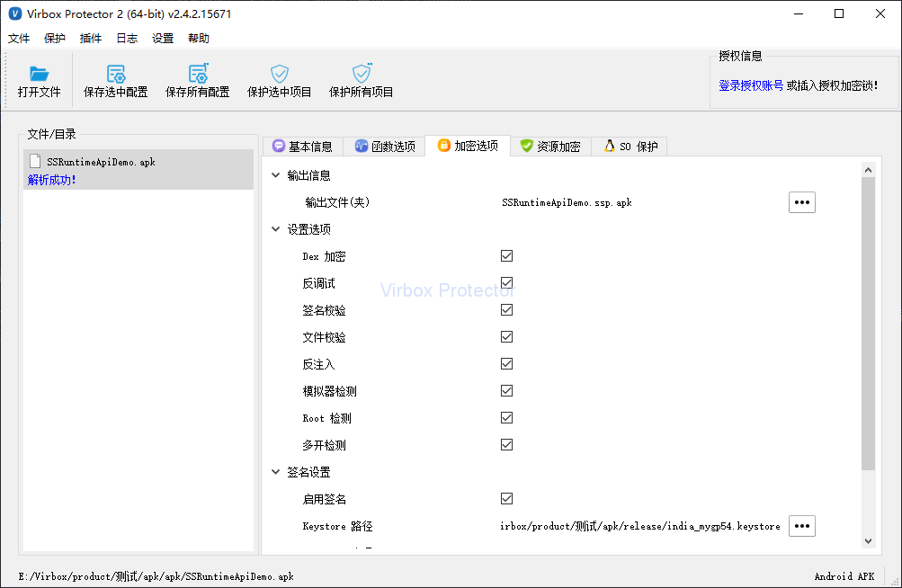Image resolution: width=902 pixels, height=588 pixels.
Task: Click the output file path SSRuntimeApiDemo.ssp.apk
Action: (x=567, y=202)
